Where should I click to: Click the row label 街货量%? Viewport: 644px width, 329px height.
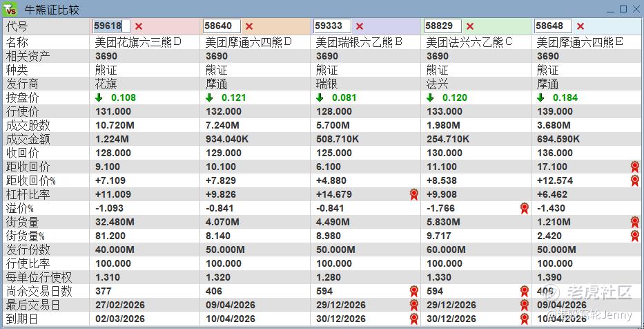click(x=25, y=236)
